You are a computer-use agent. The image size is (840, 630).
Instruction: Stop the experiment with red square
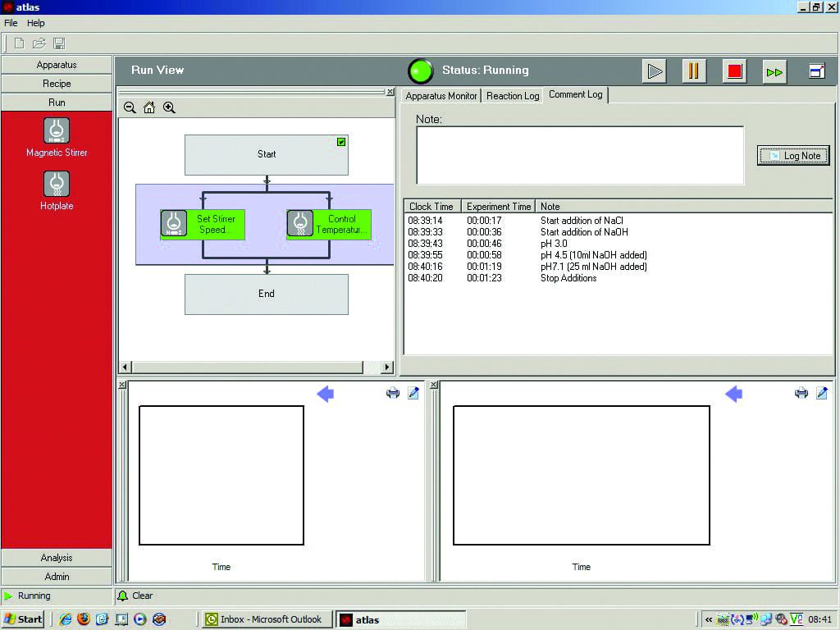734,71
